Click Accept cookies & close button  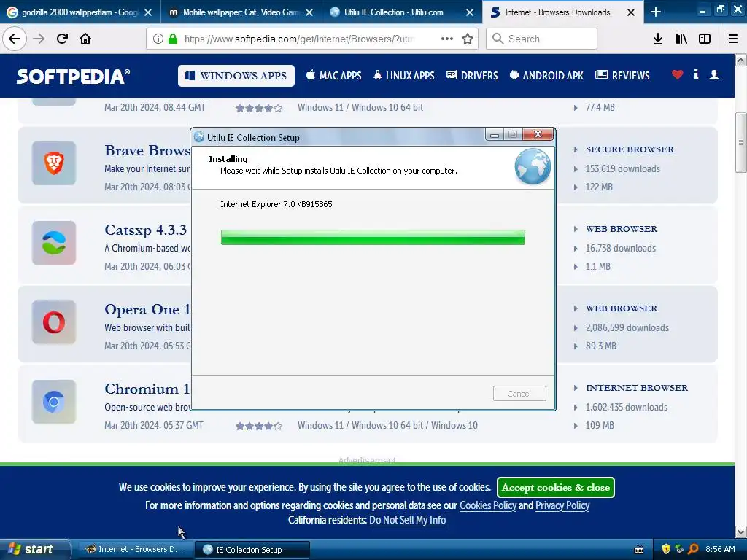pos(555,487)
